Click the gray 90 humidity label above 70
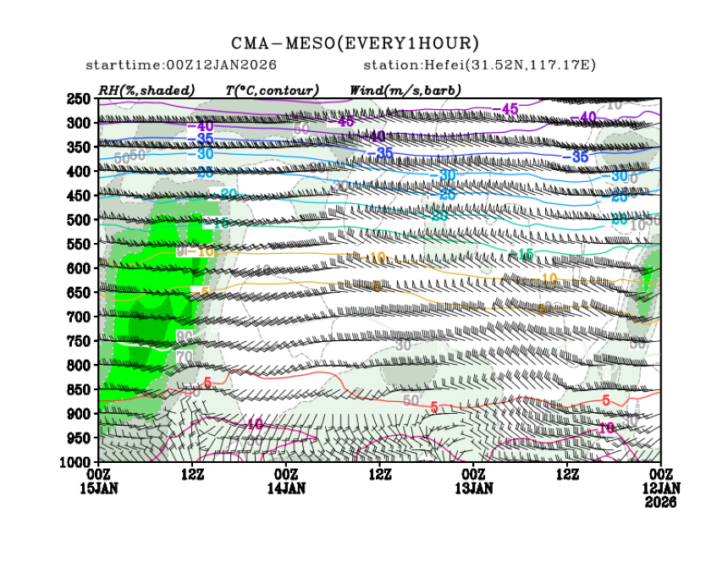Screen dimensions: 728x562 [185, 336]
